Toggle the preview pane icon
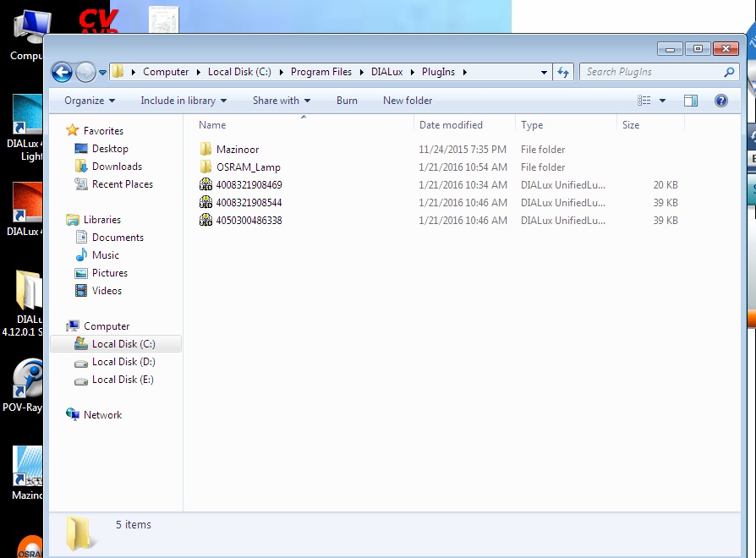The height and width of the screenshot is (558, 756). click(691, 101)
